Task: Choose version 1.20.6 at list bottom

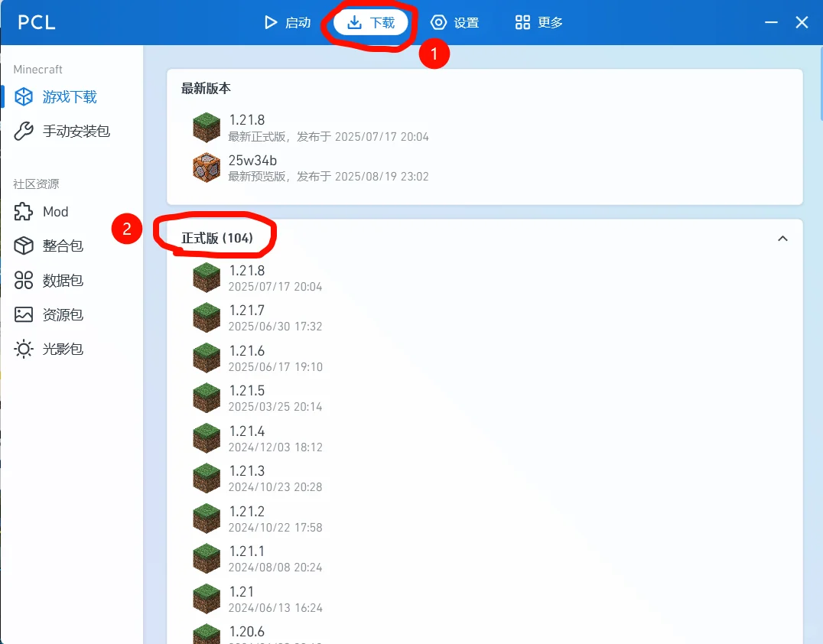Action: tap(485, 633)
